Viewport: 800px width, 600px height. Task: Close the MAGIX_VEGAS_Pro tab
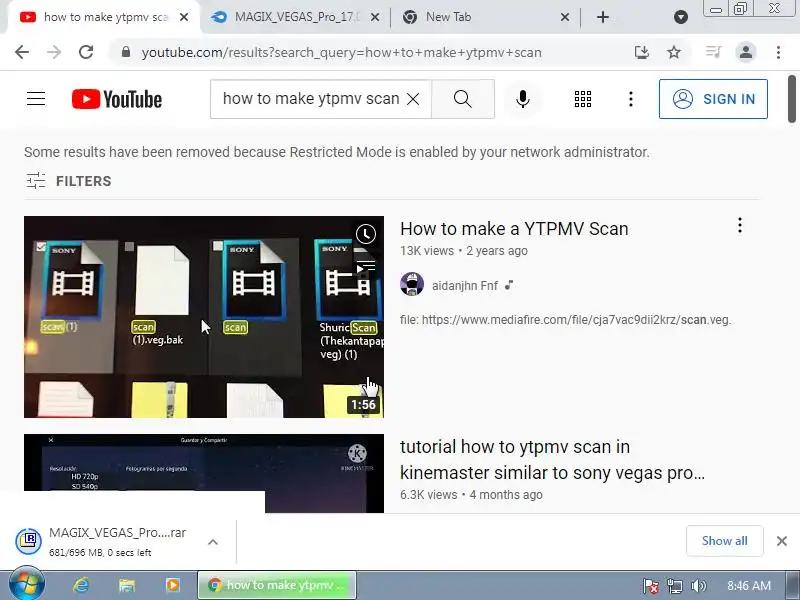[x=374, y=17]
